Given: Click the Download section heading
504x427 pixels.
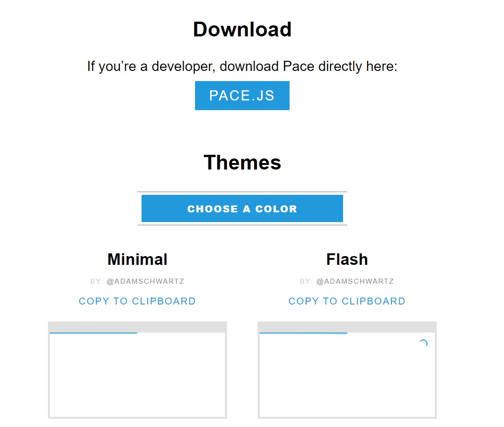Looking at the screenshot, I should (x=242, y=29).
